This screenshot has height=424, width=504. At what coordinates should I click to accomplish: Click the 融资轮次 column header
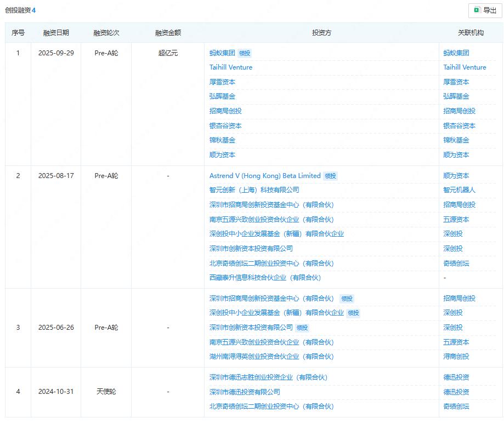click(106, 33)
